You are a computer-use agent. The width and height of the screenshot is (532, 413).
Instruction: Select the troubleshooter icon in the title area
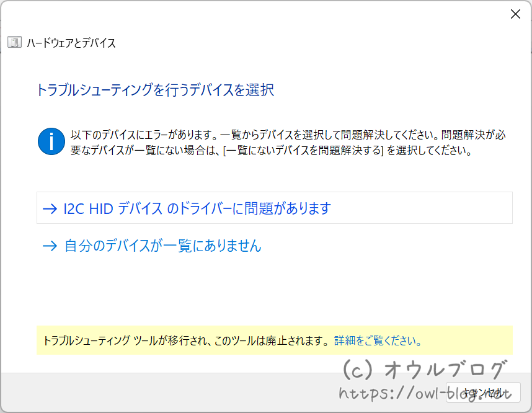(14, 43)
